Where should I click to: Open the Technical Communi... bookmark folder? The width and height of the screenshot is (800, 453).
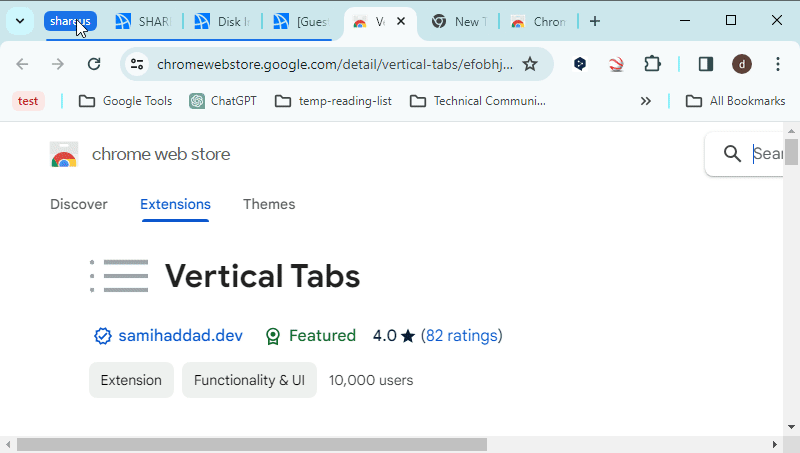pos(478,101)
